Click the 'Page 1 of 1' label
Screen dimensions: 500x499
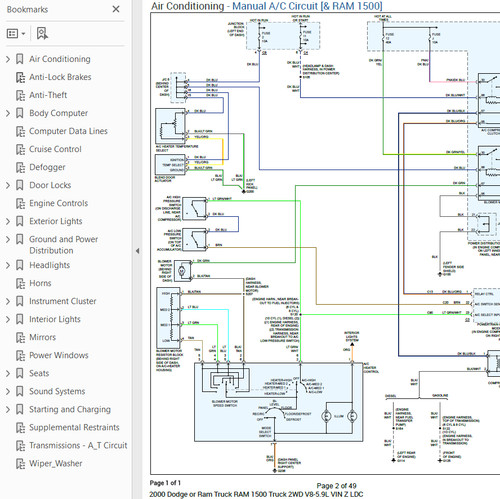point(165,483)
